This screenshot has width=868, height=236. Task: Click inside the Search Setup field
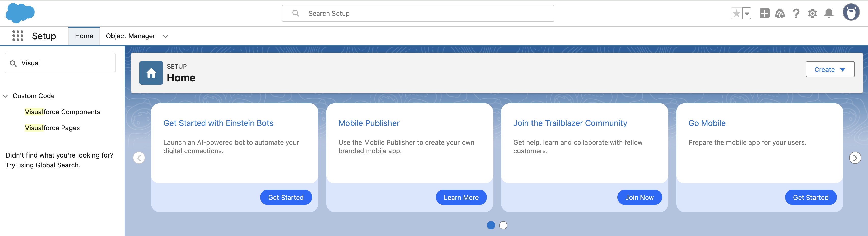coord(418,13)
